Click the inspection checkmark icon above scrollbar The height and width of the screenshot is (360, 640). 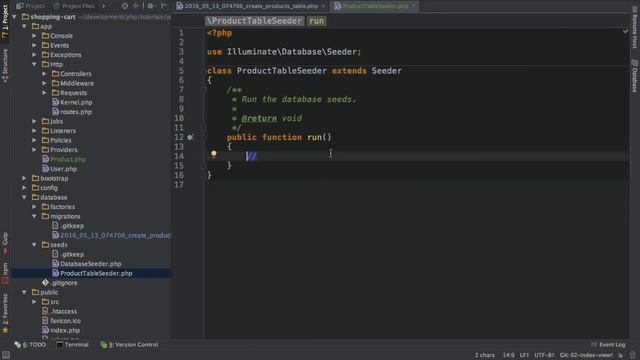625,31
